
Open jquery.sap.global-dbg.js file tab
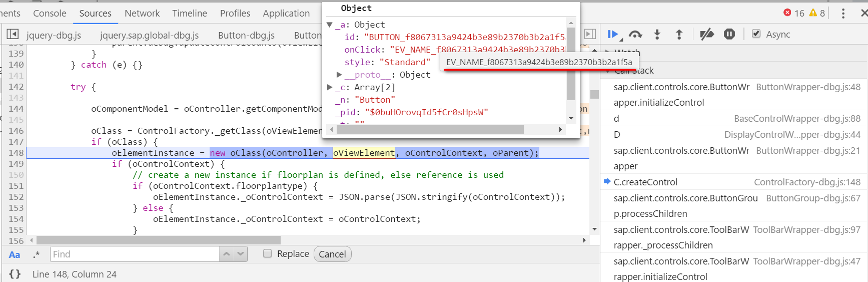149,35
